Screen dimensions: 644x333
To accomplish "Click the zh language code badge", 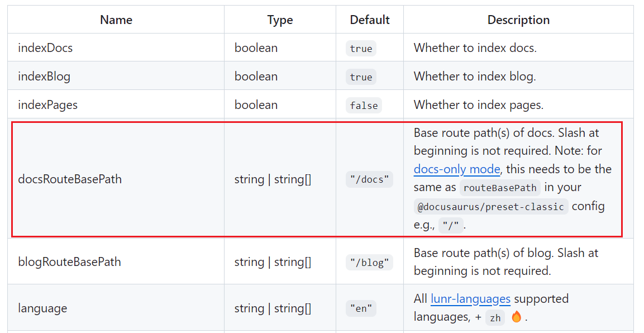I will pos(495,318).
